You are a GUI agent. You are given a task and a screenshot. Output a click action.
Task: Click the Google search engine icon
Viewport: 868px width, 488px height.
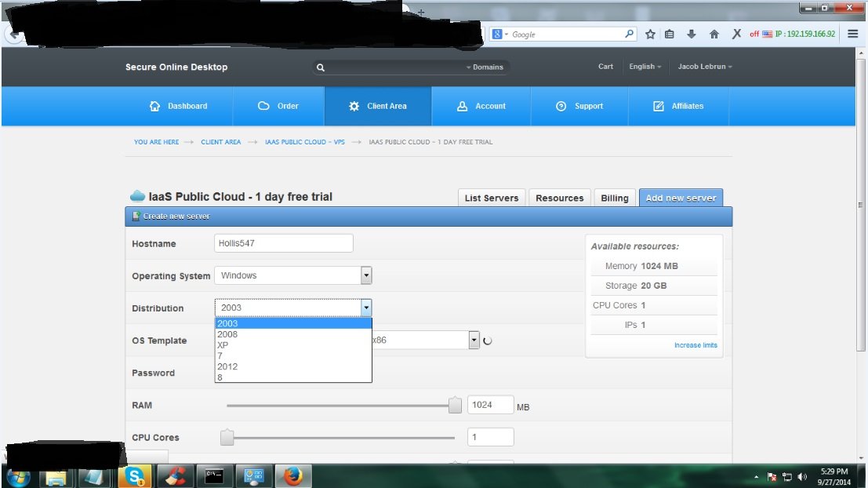point(497,35)
